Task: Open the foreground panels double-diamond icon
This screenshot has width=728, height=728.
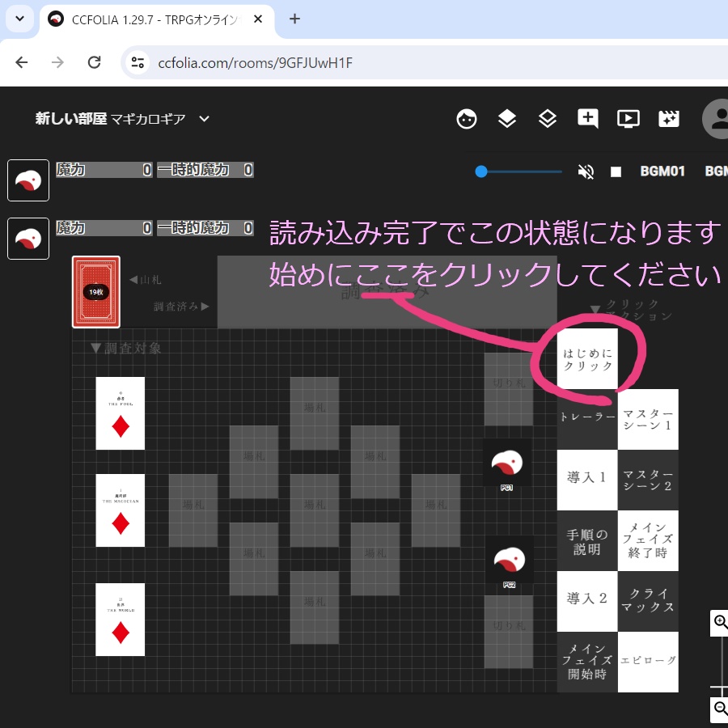Action: (548, 119)
